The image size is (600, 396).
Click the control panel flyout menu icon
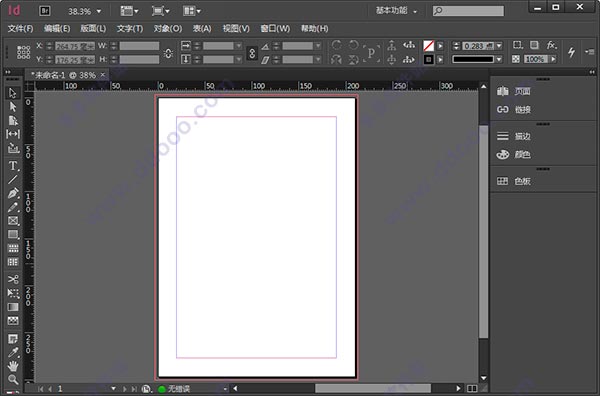click(x=590, y=51)
